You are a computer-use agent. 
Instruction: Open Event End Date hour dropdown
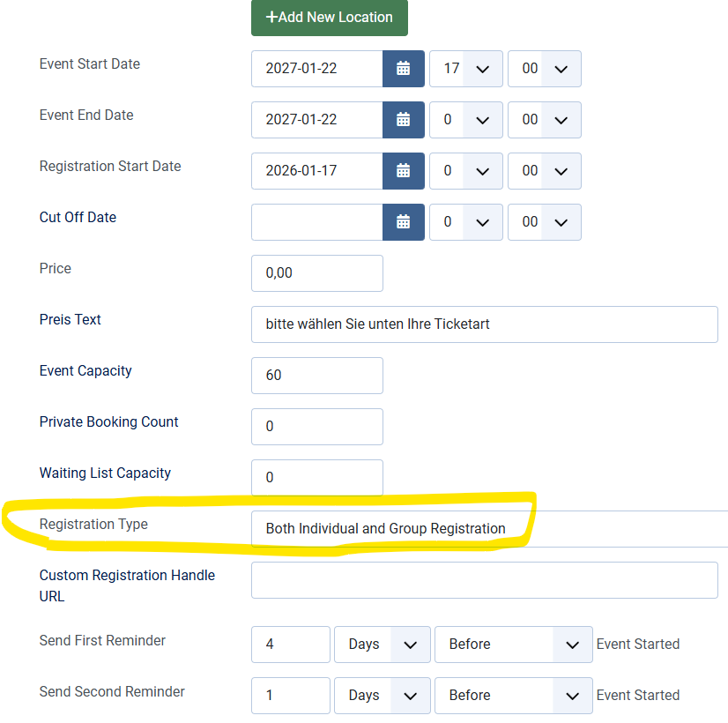(465, 120)
